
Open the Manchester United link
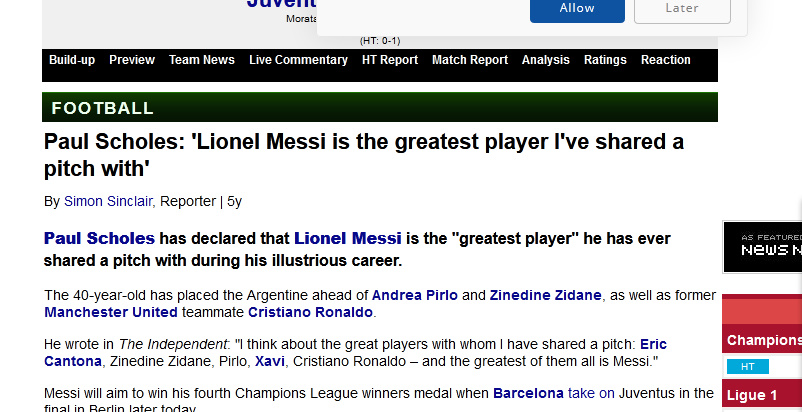(111, 312)
